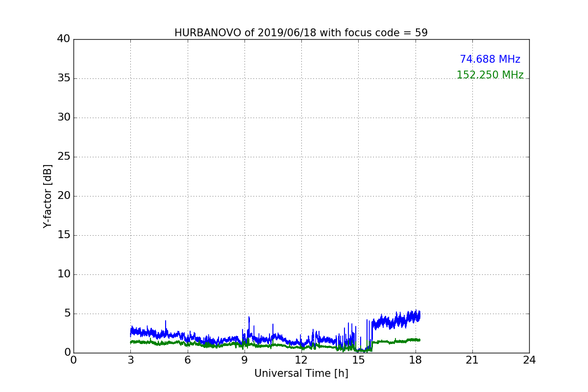Click y-axis tick label 35

(64, 78)
